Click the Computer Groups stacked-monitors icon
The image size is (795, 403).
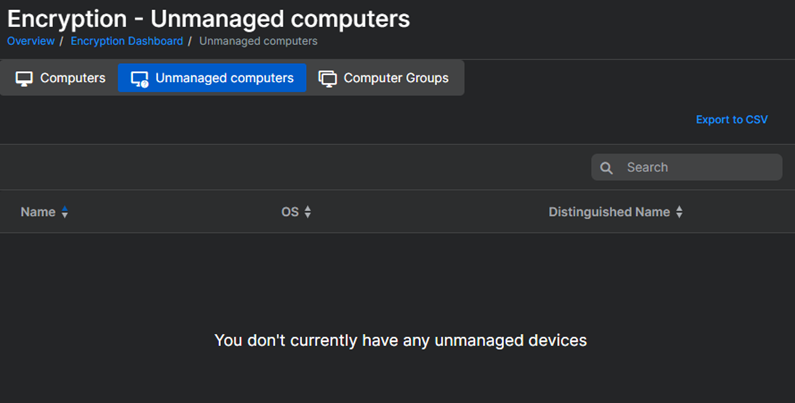pyautogui.click(x=327, y=78)
